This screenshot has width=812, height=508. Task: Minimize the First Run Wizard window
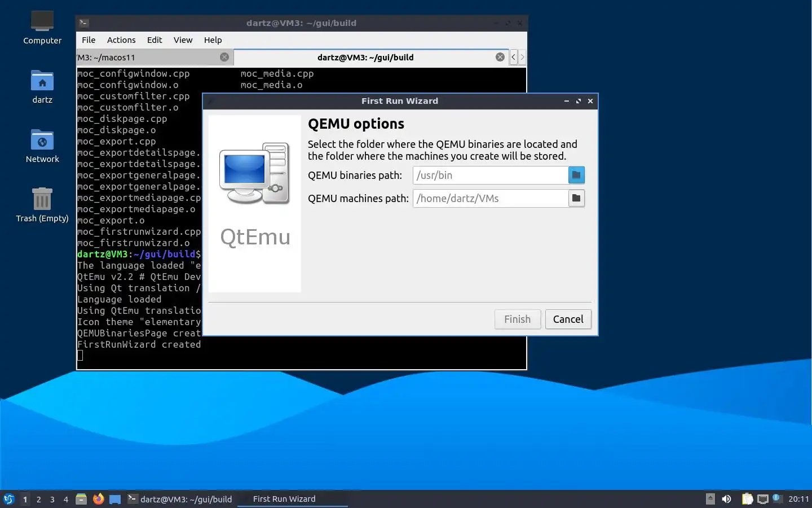point(567,101)
